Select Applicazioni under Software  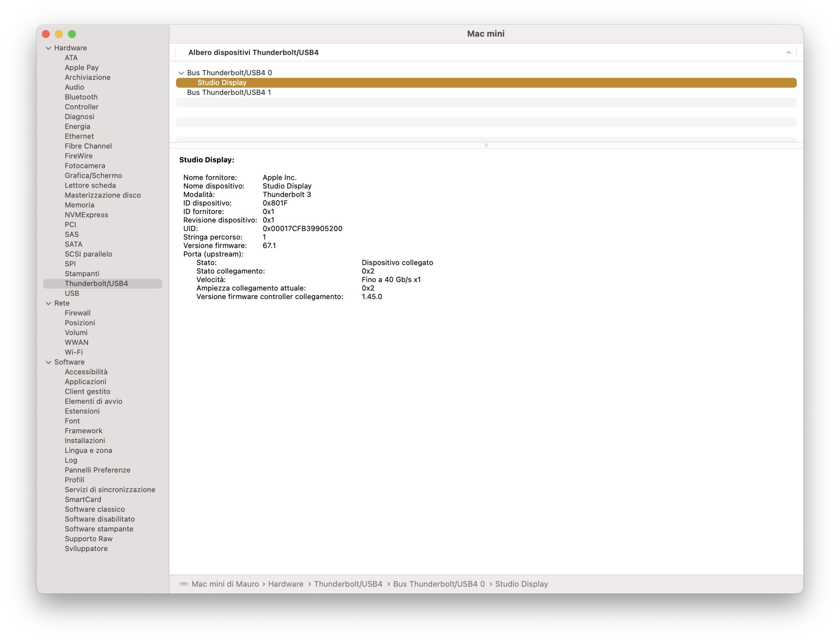pos(85,382)
